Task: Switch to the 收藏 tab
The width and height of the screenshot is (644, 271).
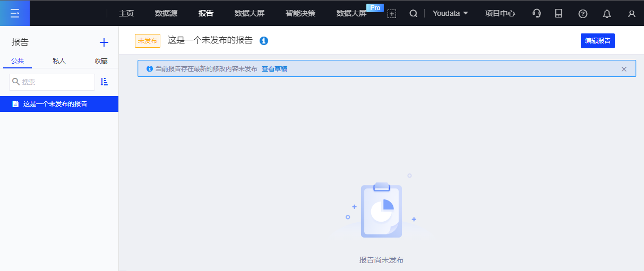Action: (x=101, y=61)
